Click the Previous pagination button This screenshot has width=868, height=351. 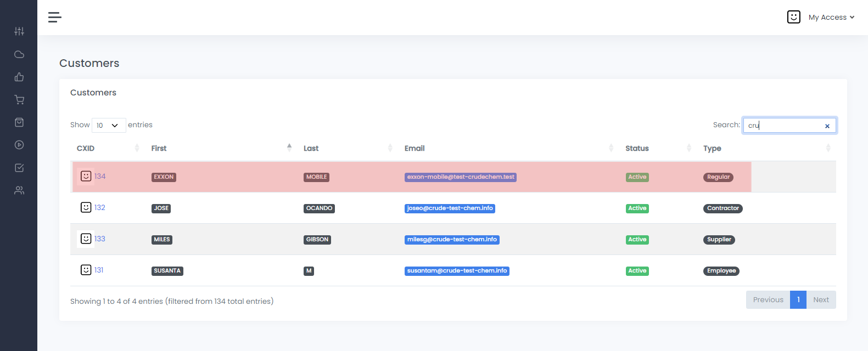[768, 300]
